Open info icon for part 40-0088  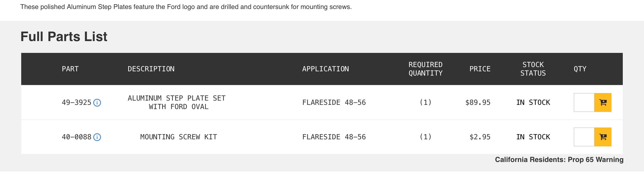(x=97, y=137)
